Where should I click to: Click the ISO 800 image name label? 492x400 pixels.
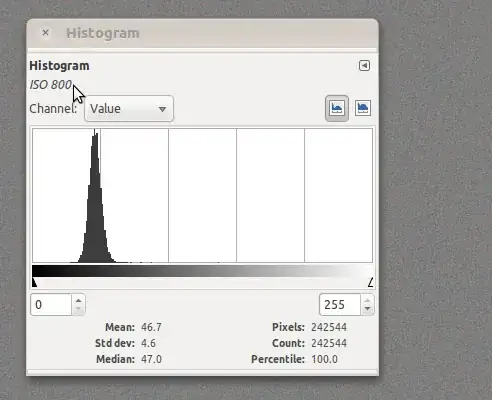[51, 85]
